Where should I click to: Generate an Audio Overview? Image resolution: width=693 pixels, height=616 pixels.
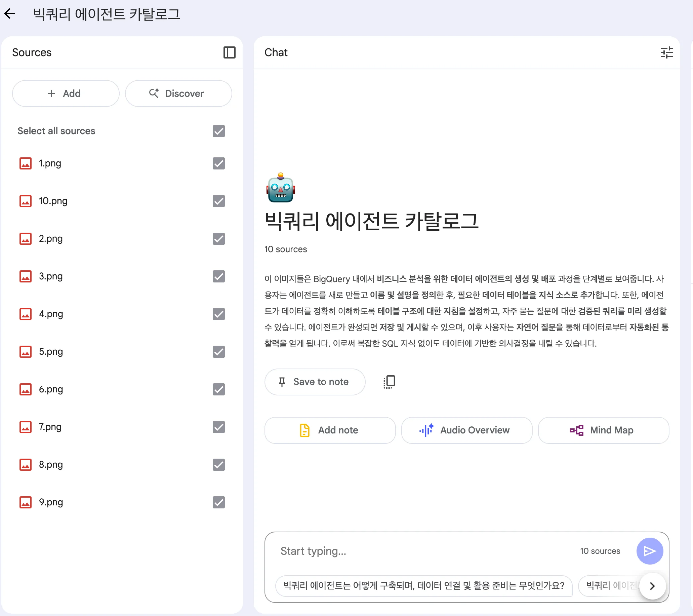coord(466,430)
